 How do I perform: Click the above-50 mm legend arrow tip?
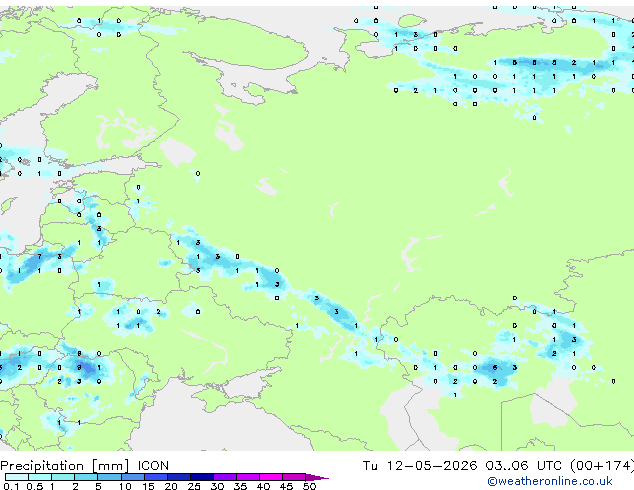point(317,477)
